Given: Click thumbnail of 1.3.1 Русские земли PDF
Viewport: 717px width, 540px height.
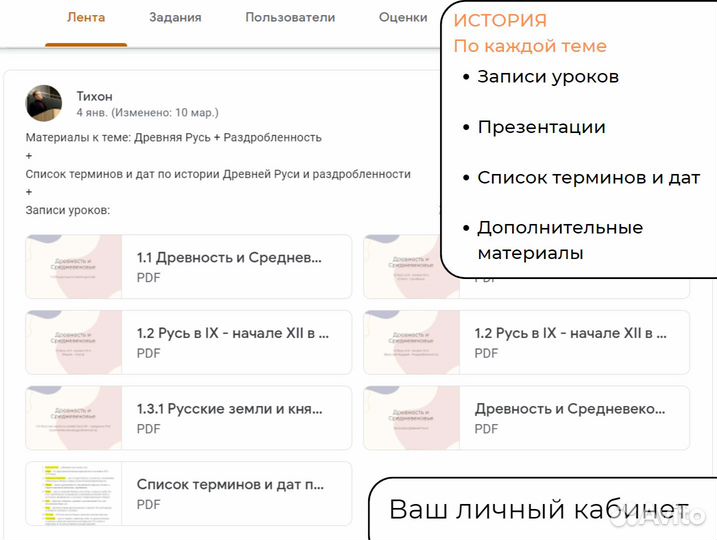Looking at the screenshot, I should [x=74, y=418].
